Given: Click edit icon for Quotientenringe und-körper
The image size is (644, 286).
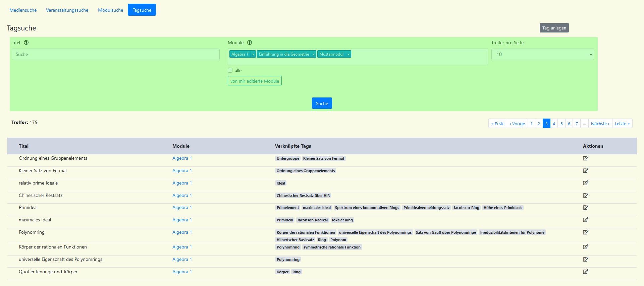Looking at the screenshot, I should click(585, 272).
